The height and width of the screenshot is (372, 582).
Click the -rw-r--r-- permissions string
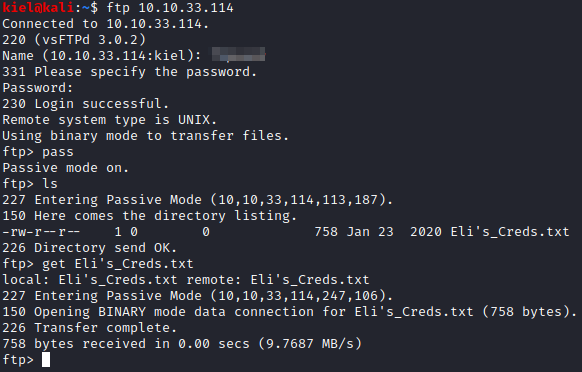pos(41,232)
